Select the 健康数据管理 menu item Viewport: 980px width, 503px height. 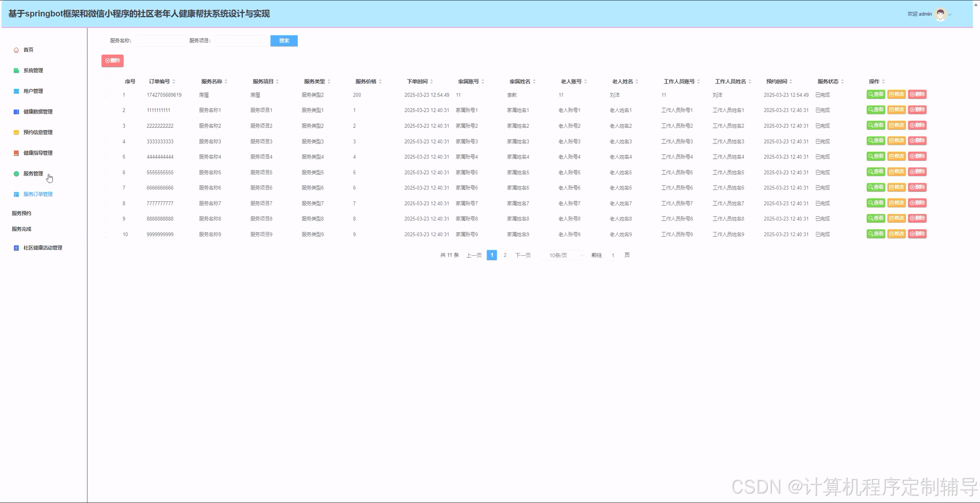coord(38,112)
